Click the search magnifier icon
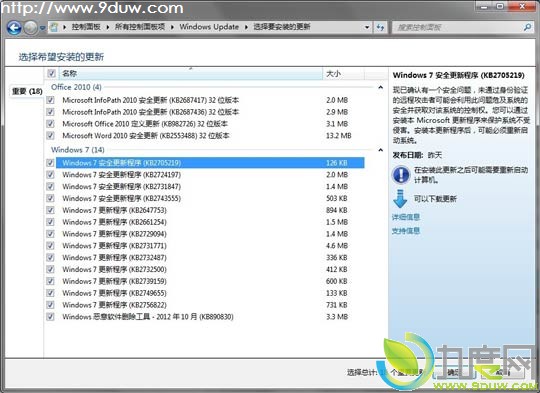This screenshot has width=540, height=393. tap(527, 27)
